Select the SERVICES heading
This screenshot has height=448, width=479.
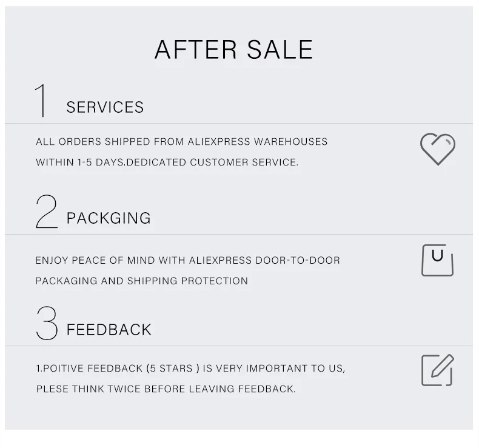pos(105,107)
